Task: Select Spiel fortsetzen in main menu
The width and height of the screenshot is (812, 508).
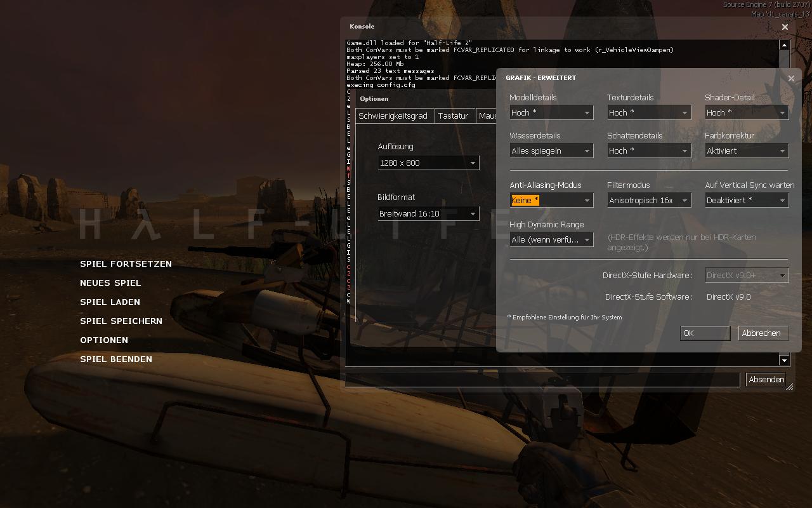Action: point(126,264)
